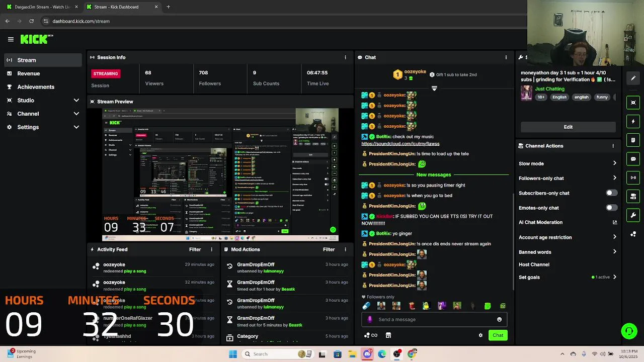Viewport: 644px width, 362px height.
Task: Click Host Channel action
Action: tap(534, 264)
